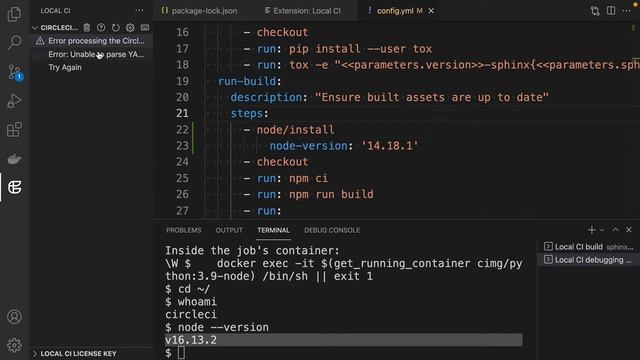The width and height of the screenshot is (640, 360).
Task: Open the Accounts menu icon
Action: point(14,317)
